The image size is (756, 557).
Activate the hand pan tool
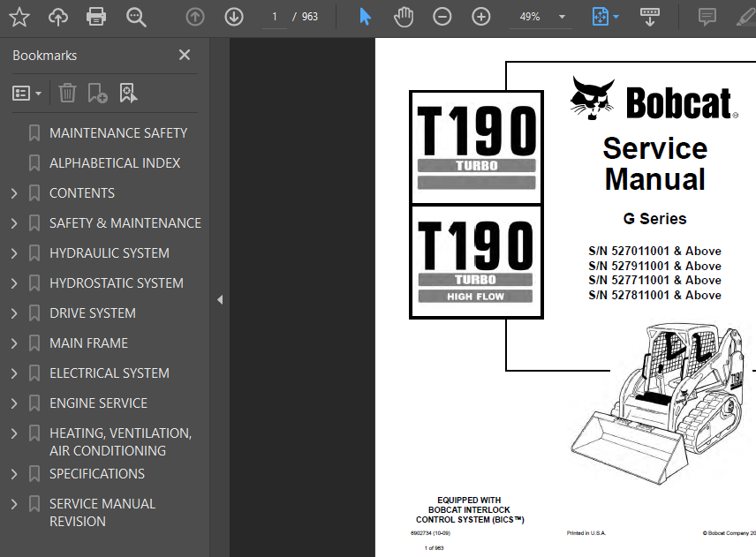pyautogui.click(x=404, y=17)
